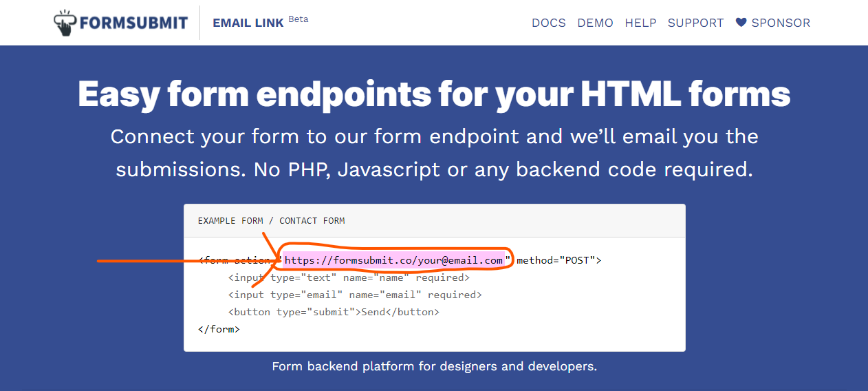Click the FORMSUBMIT brand wordmark
This screenshot has height=391, width=868.
tap(133, 23)
